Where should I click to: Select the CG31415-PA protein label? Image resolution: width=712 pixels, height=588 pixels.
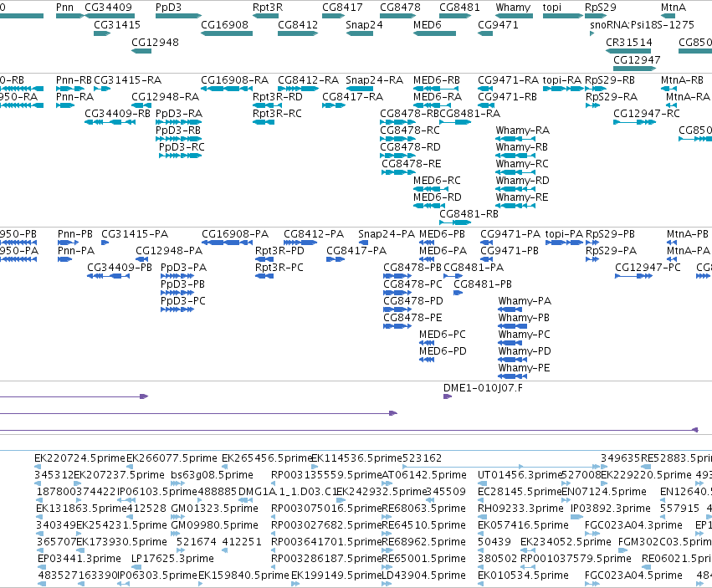(135, 234)
